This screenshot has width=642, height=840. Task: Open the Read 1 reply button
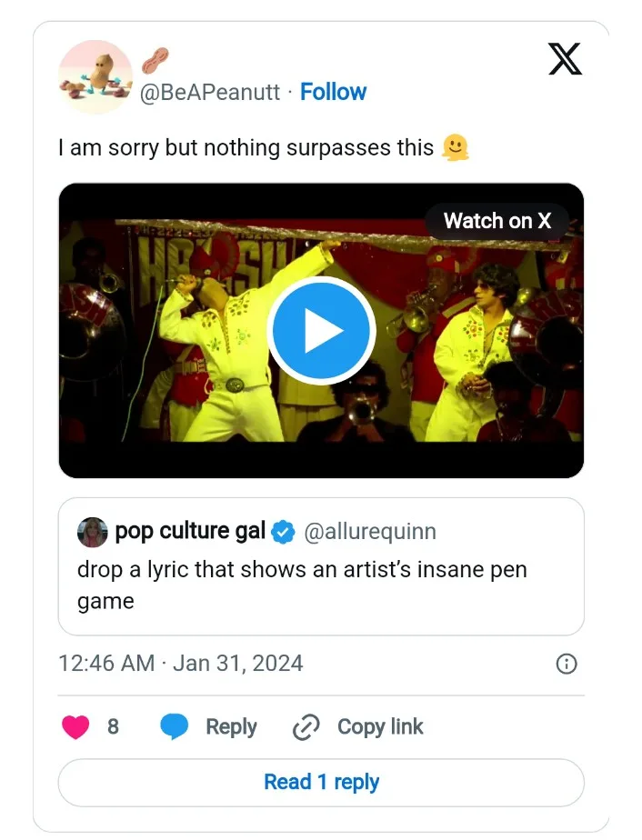click(321, 782)
